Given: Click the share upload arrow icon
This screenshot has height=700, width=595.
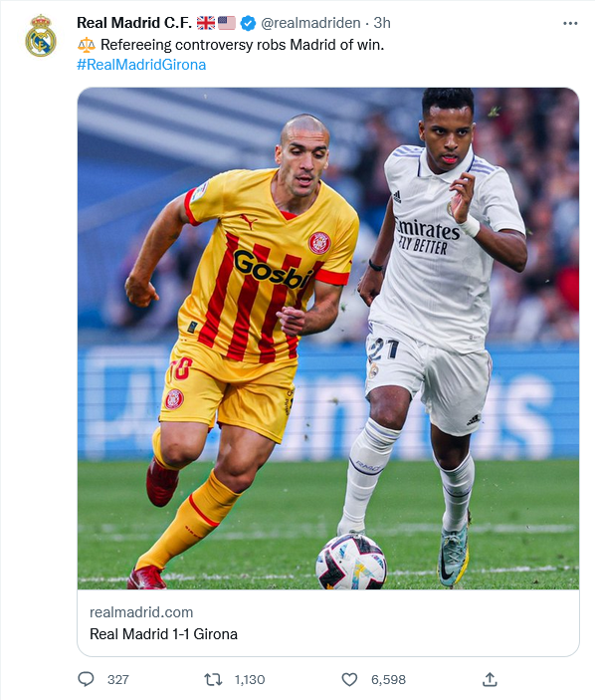Looking at the screenshot, I should click(x=490, y=679).
